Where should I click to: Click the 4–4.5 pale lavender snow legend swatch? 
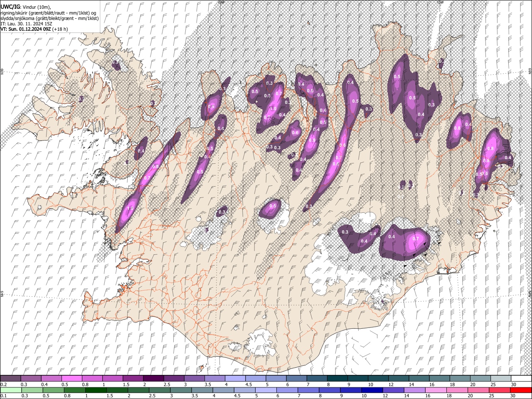coord(235,379)
